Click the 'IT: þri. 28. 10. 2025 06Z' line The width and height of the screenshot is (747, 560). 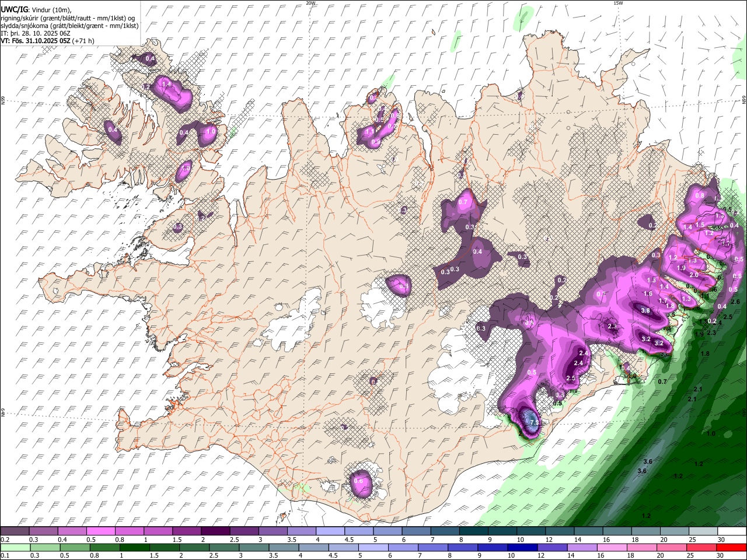(x=36, y=33)
